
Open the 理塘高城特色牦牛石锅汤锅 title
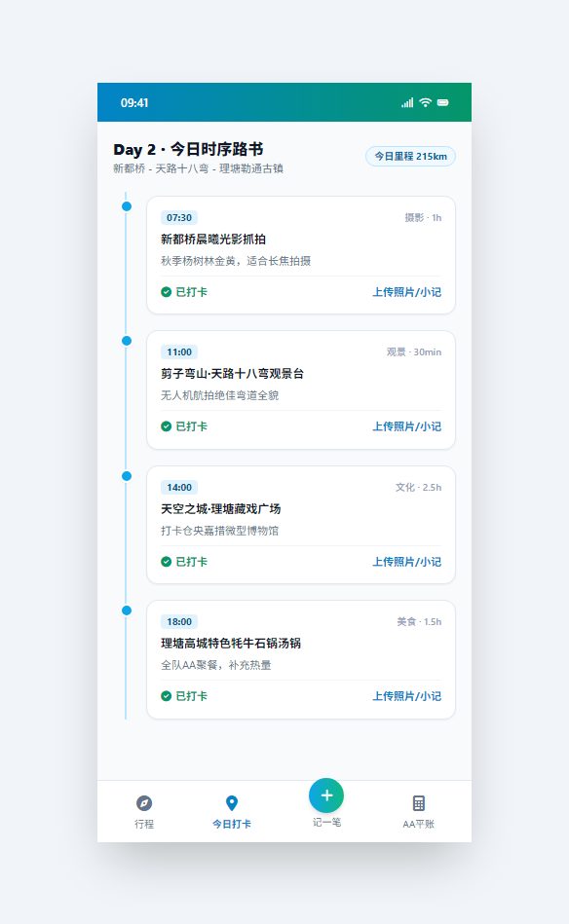click(231, 643)
